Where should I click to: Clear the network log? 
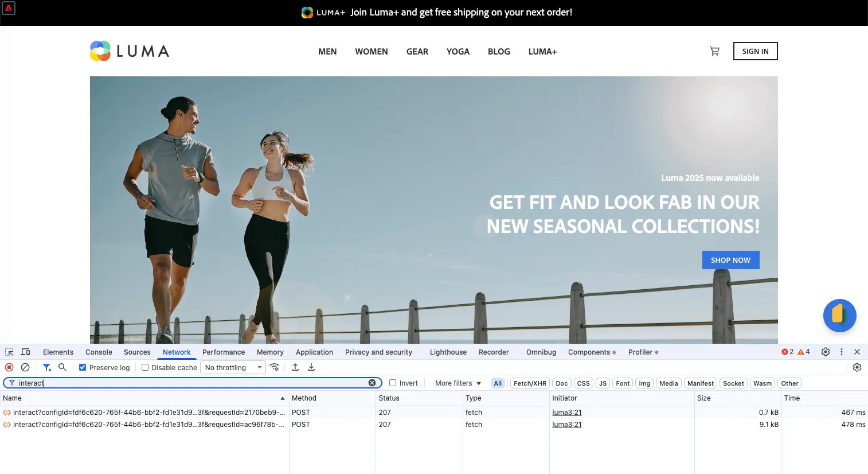pyautogui.click(x=25, y=367)
